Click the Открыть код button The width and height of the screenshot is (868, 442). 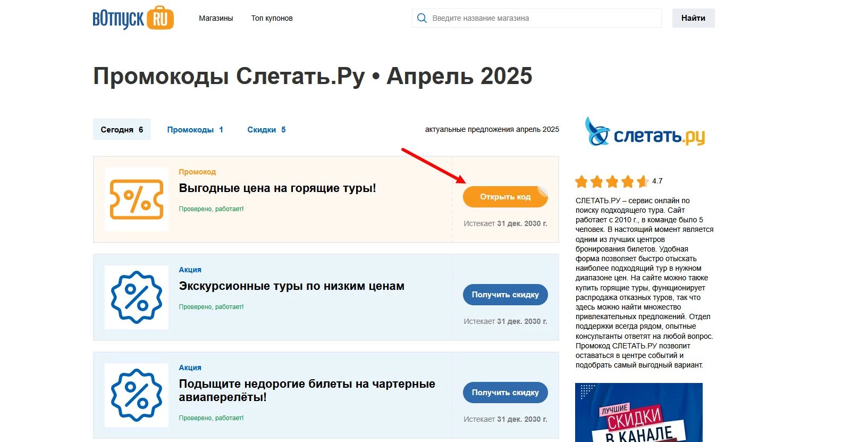click(505, 197)
